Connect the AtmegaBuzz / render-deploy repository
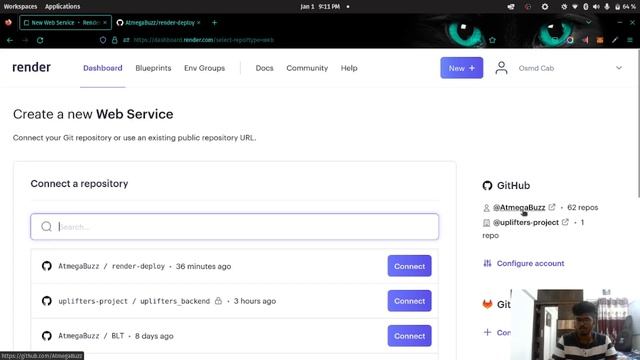The width and height of the screenshot is (640, 360). click(409, 266)
